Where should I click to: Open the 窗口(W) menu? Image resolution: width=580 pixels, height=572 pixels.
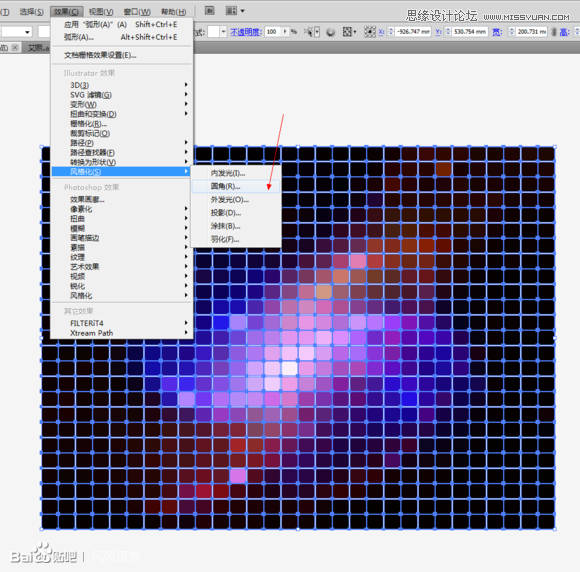click(x=137, y=12)
